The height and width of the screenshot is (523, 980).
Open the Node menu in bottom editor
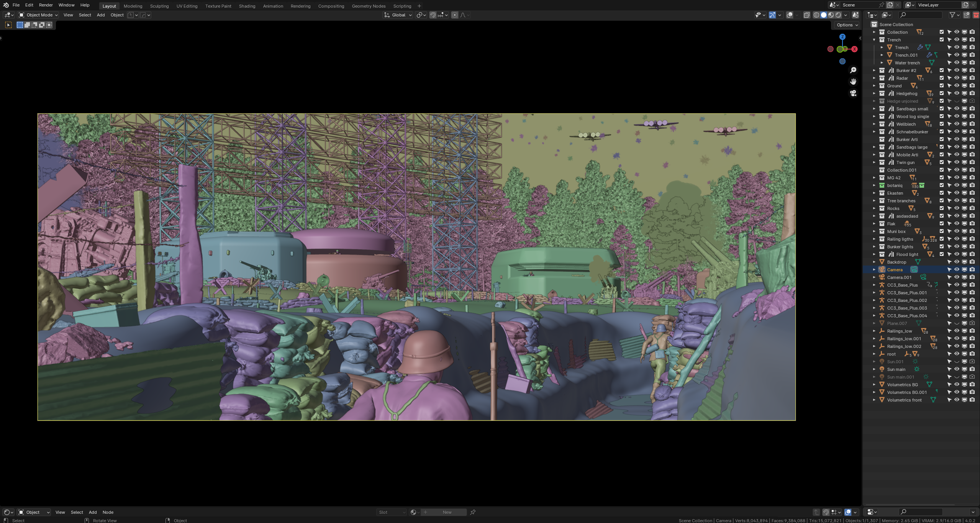(108, 512)
